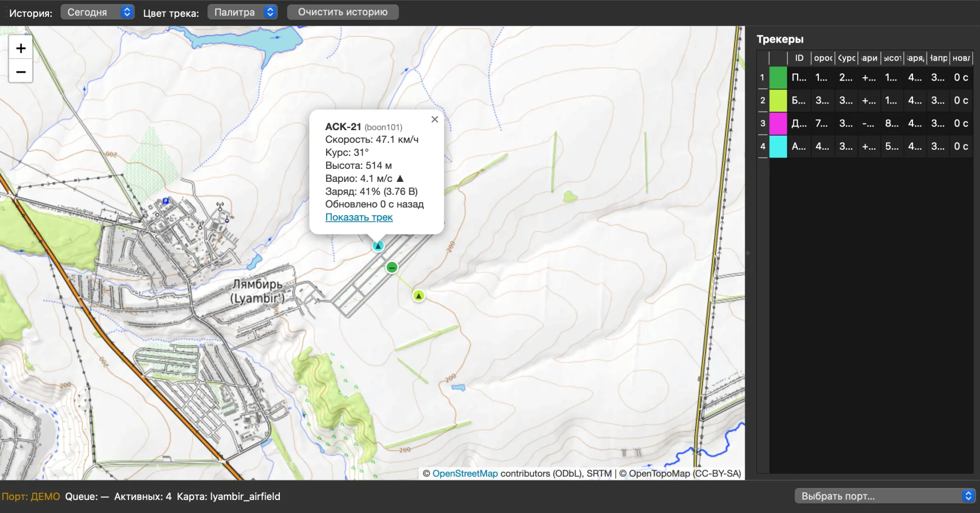Zoom in on the map
980x513 pixels.
pyautogui.click(x=21, y=48)
